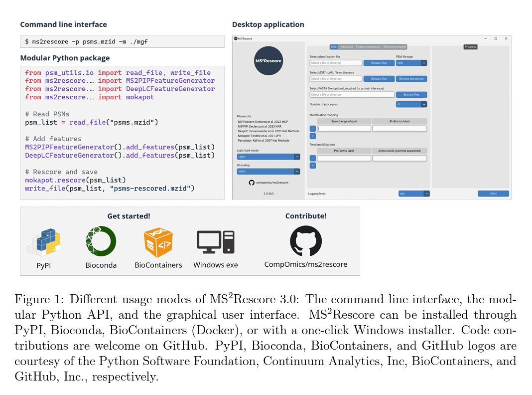Image resolution: width=532 pixels, height=395 pixels.
Task: Remove the Modification mapping row with minus
Action: click(x=313, y=129)
